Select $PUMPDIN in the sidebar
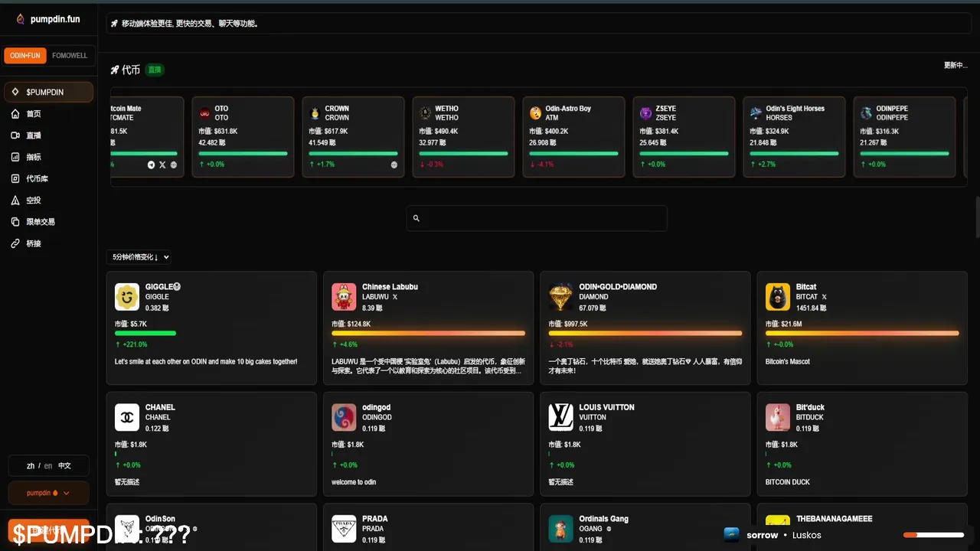The height and width of the screenshot is (551, 980). (48, 92)
